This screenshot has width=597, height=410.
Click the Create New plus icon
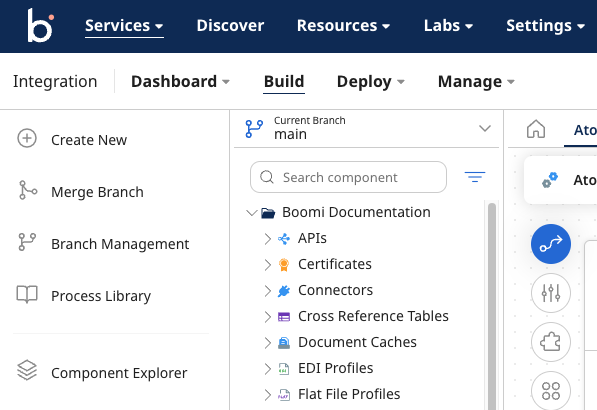click(27, 138)
